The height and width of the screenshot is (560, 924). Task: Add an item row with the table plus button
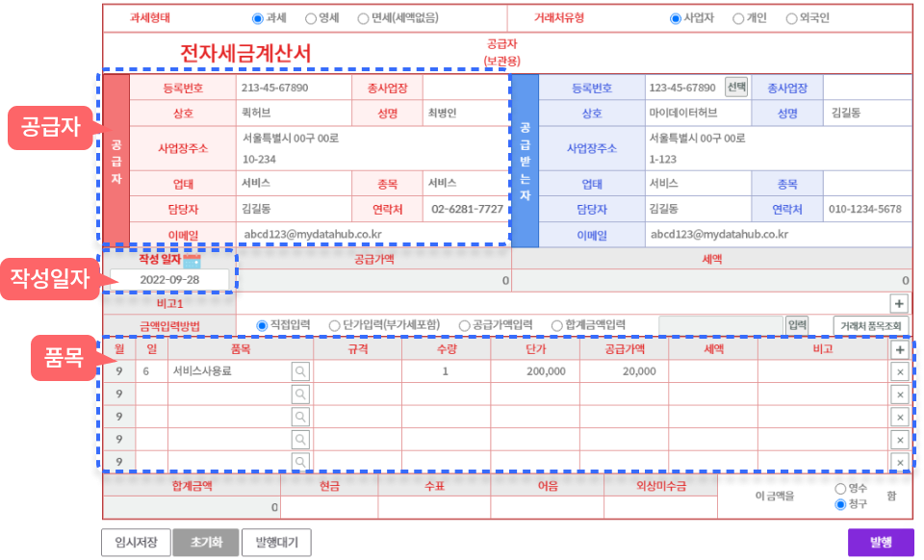(900, 350)
